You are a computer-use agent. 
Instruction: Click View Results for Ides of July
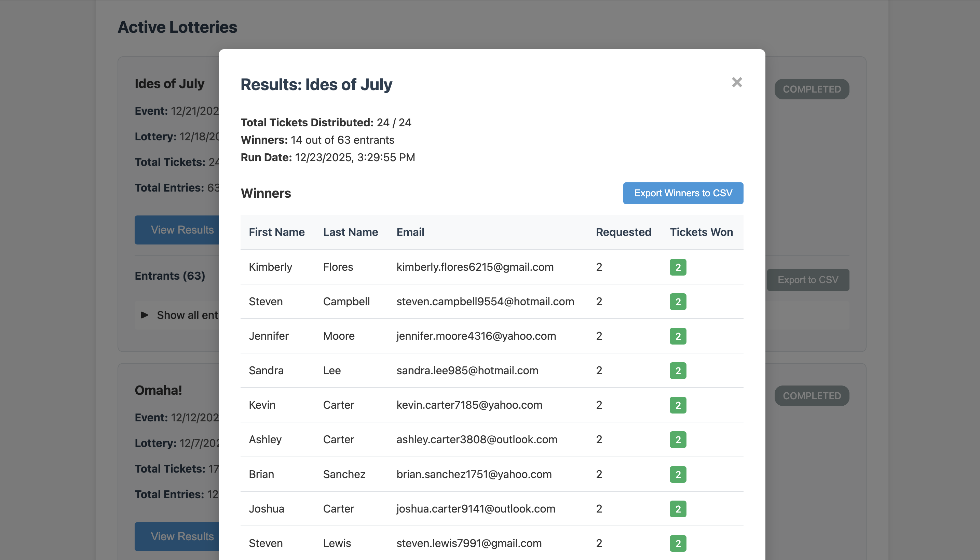[181, 229]
